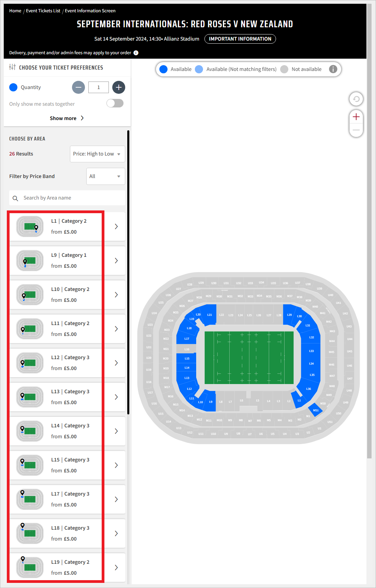376x588 pixels.
Task: Increase ticket quantity with plus button
Action: [x=118, y=87]
